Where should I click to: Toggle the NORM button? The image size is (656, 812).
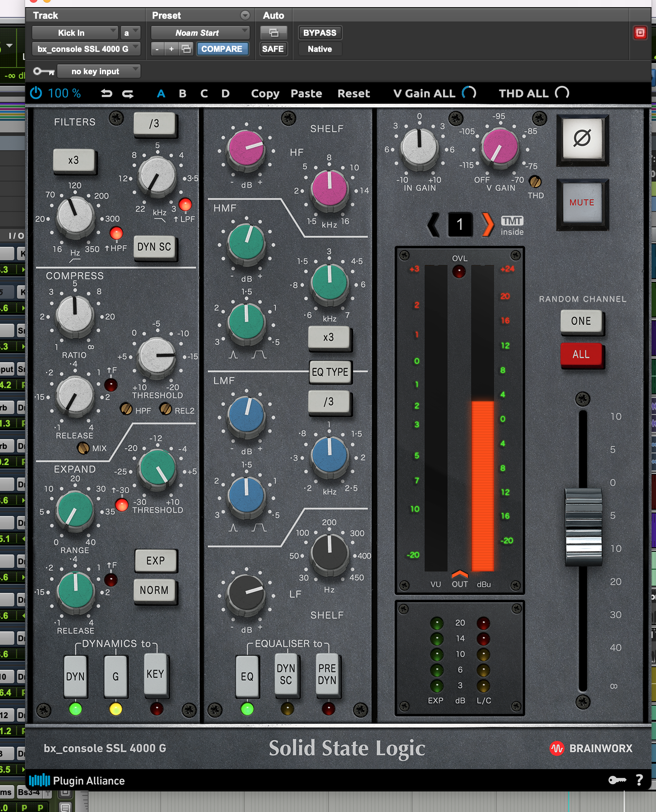point(154,590)
